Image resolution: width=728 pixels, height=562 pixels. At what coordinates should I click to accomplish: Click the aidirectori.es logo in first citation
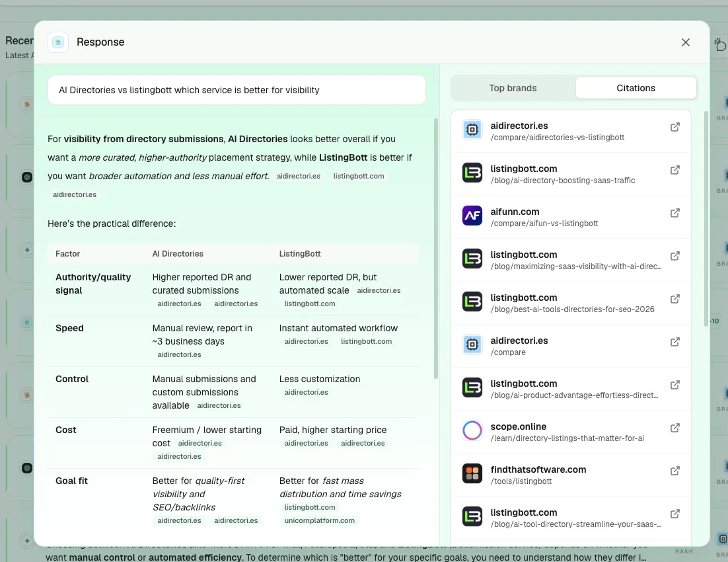pyautogui.click(x=472, y=130)
